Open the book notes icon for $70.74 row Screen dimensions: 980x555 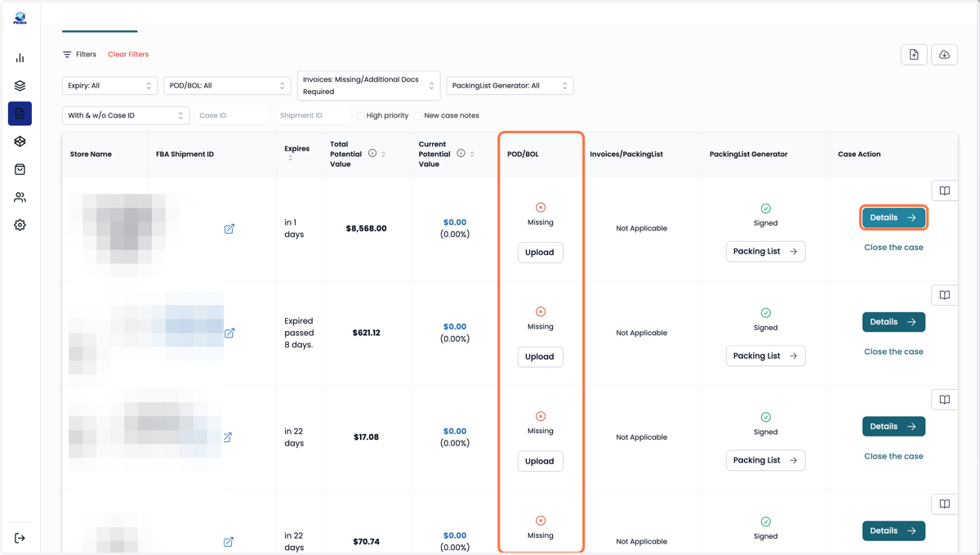[x=945, y=504]
